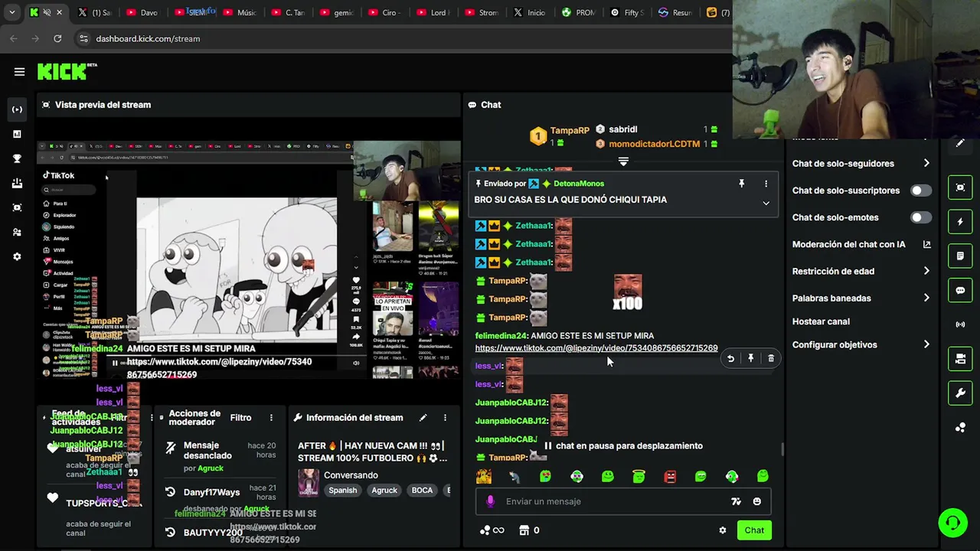Delete felimedina24's chat message
Screen dimensions: 980x551
click(771, 358)
